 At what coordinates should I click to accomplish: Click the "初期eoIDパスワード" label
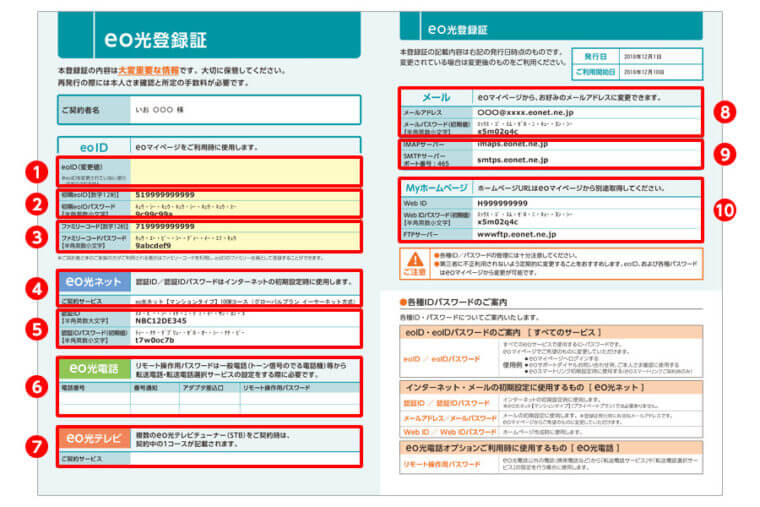pos(88,206)
